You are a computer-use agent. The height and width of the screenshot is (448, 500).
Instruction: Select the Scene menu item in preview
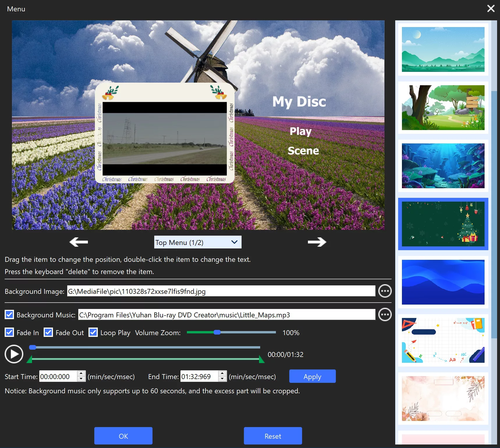(303, 151)
